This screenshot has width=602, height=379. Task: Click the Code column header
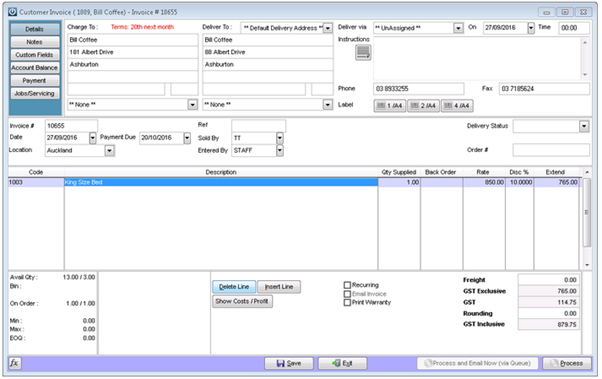click(x=36, y=172)
